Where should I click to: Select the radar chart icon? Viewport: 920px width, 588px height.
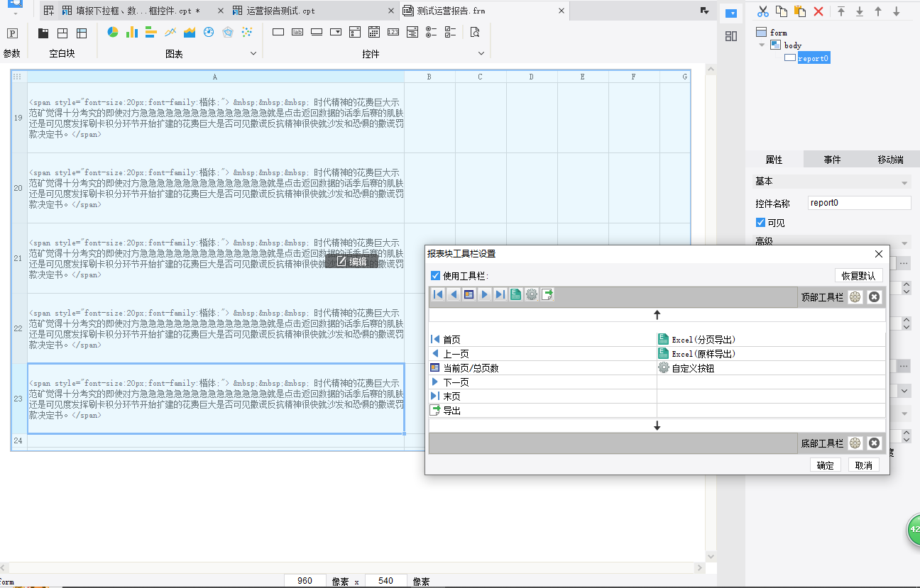[228, 33]
